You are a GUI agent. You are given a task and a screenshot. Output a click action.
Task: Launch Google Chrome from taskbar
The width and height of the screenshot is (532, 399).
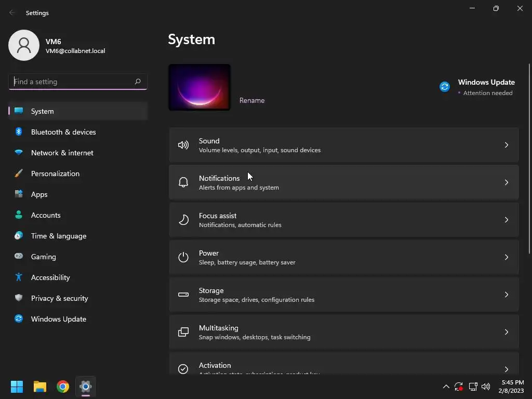tap(63, 387)
